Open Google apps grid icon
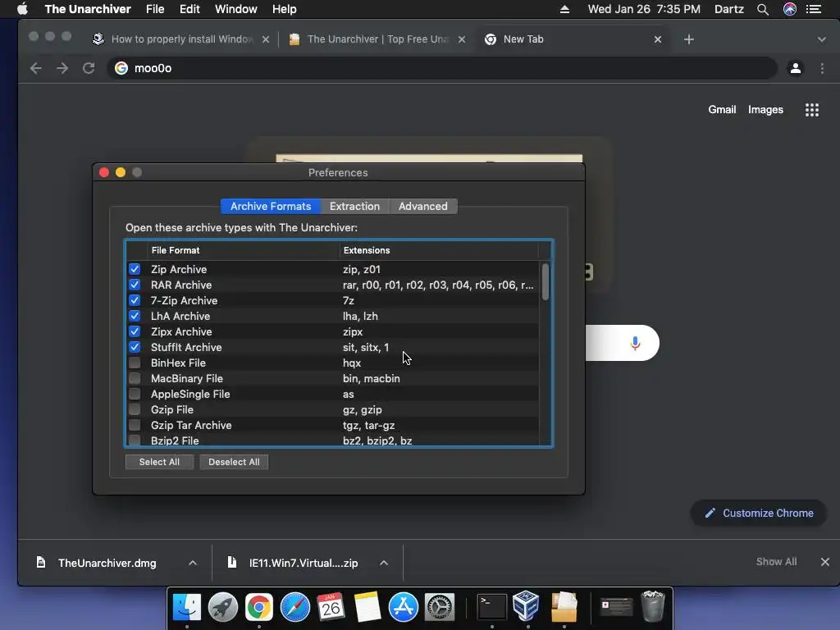The image size is (840, 630). click(811, 110)
